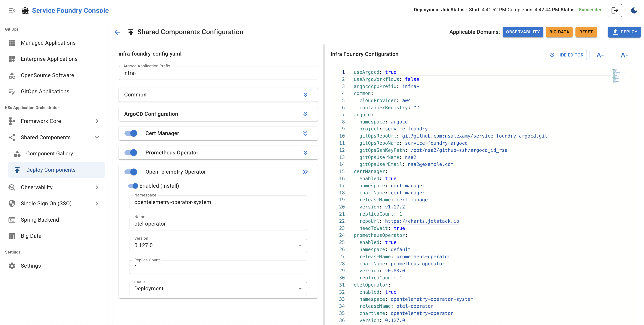Expand Observability submenu arrow
This screenshot has width=644, height=325.
[x=97, y=187]
